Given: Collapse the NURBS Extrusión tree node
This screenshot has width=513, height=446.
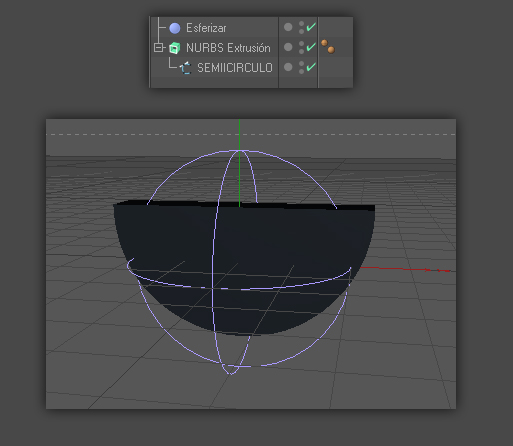Looking at the screenshot, I should click(158, 48).
